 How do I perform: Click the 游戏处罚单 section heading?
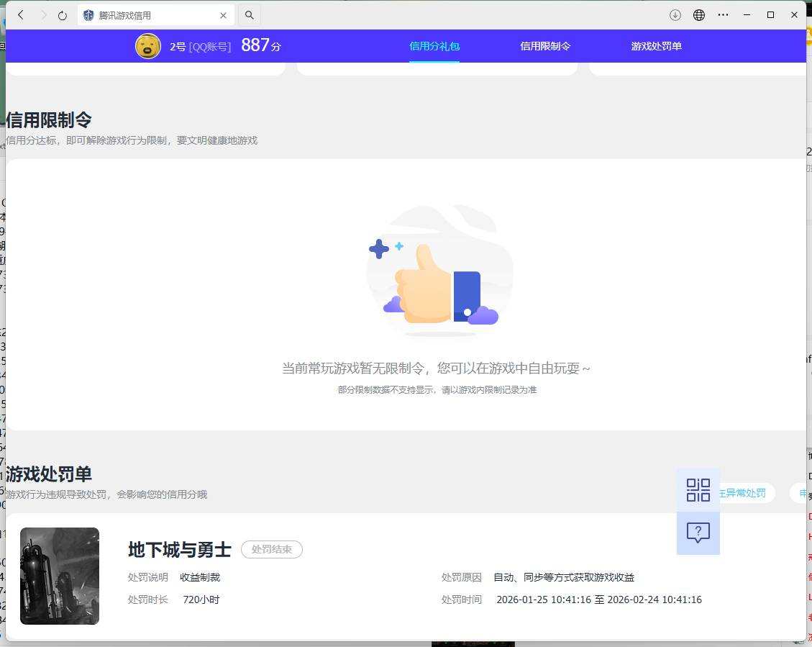[x=49, y=474]
